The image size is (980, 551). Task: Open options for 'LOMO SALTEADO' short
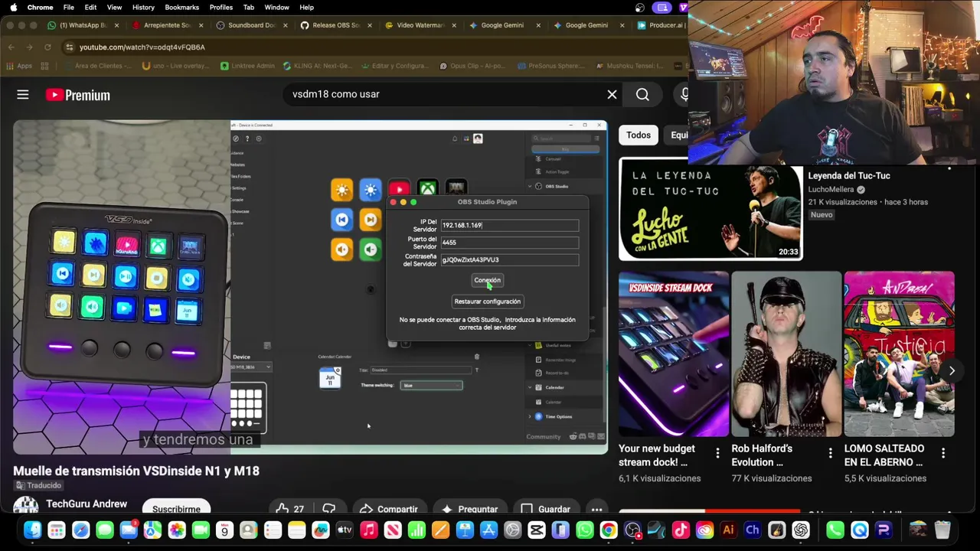(942, 454)
